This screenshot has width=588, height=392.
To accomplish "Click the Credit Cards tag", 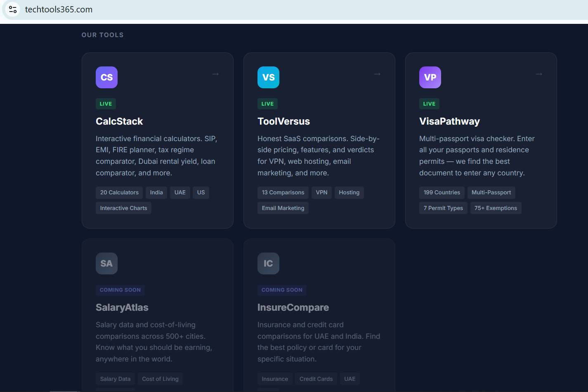I will [x=316, y=379].
